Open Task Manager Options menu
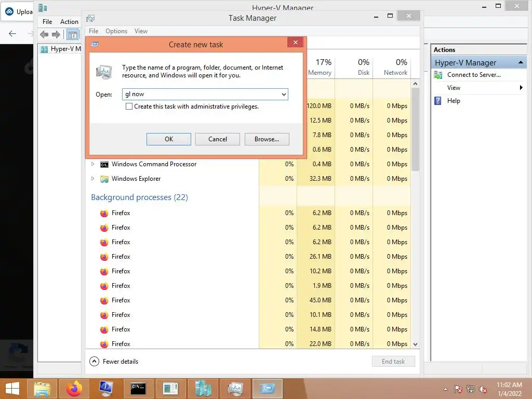Viewport: 532px width, 399px height. pos(116,31)
